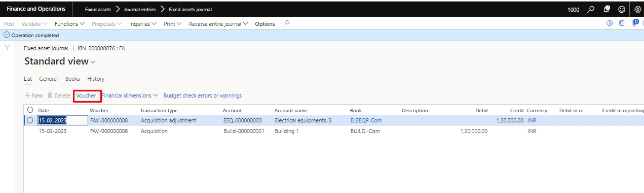
Task: Switch to the Books tab
Action: [72, 79]
